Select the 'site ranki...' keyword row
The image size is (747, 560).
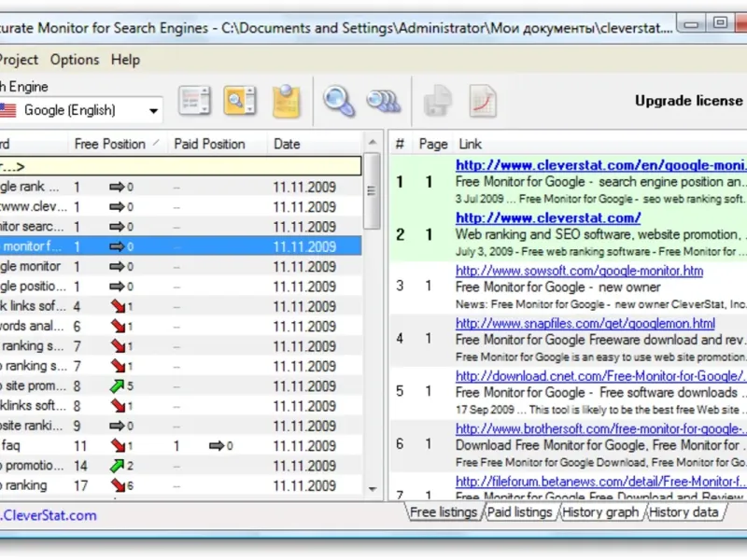point(181,426)
